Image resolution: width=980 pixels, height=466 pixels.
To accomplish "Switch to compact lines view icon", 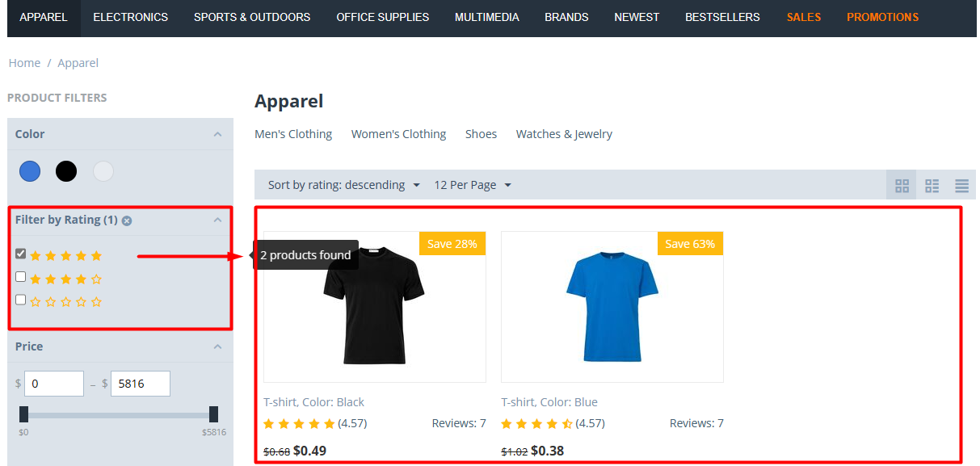I will (961, 186).
